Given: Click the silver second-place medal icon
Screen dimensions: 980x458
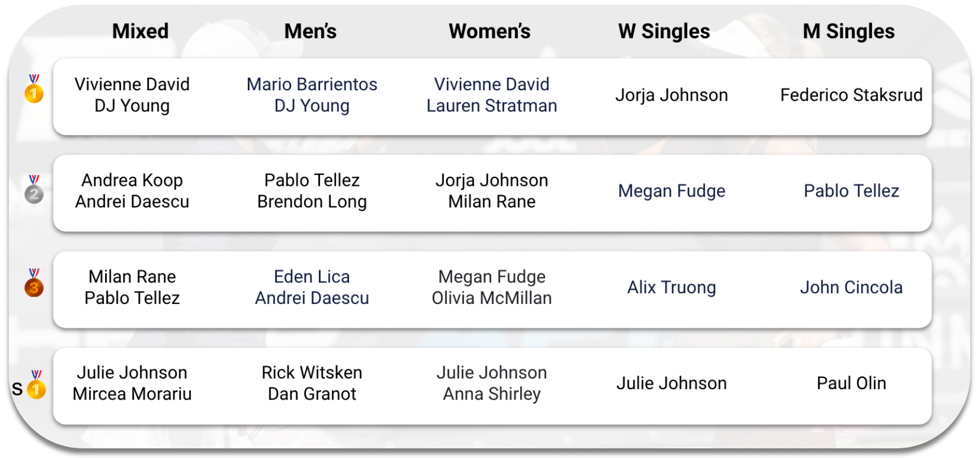Looking at the screenshot, I should click(34, 189).
